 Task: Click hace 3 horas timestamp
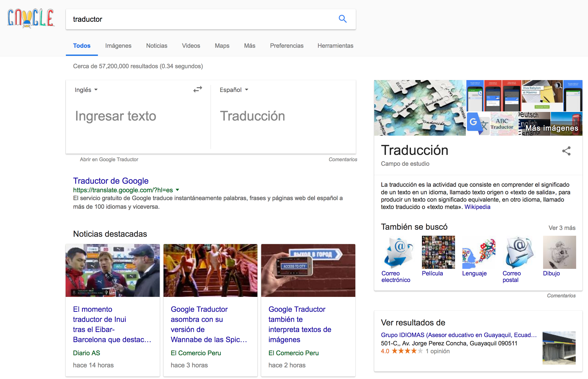[x=189, y=365]
